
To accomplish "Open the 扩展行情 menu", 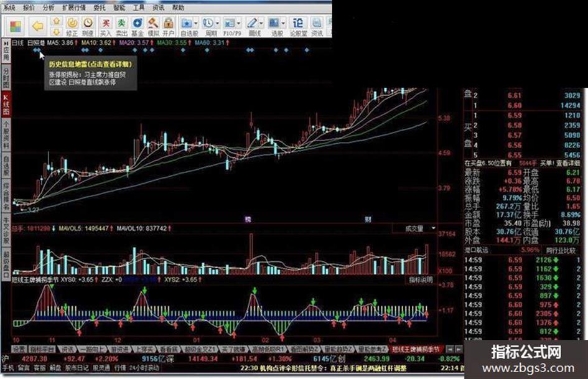I will point(74,7).
